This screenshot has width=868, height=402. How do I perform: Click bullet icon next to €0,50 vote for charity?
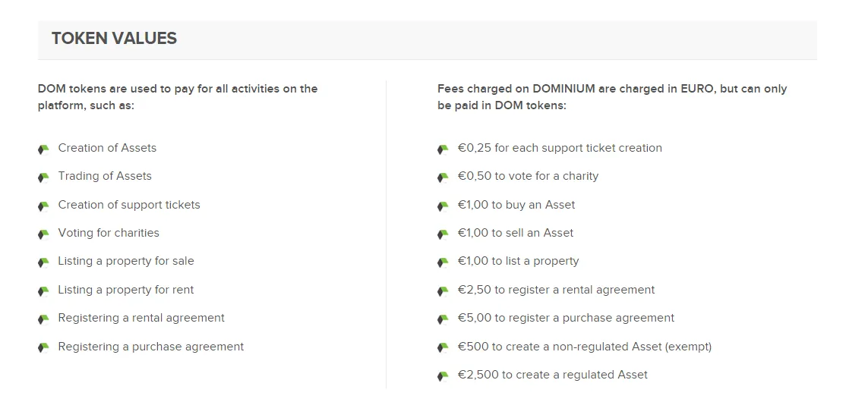click(x=443, y=177)
